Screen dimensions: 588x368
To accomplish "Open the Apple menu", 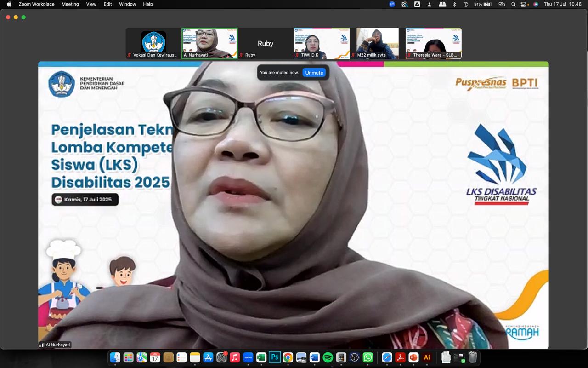I will pyautogui.click(x=9, y=4).
